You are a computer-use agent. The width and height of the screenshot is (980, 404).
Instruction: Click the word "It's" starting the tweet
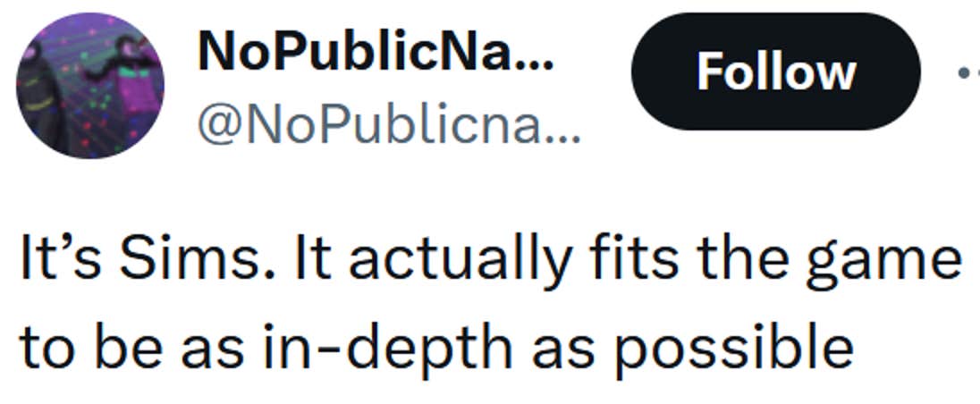coord(55,261)
